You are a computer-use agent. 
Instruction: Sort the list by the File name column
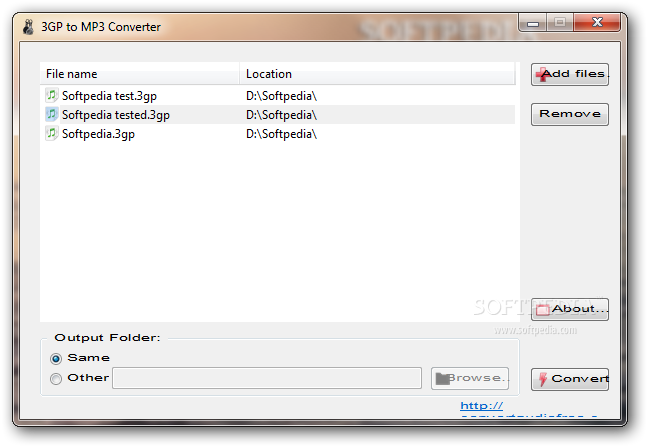140,74
